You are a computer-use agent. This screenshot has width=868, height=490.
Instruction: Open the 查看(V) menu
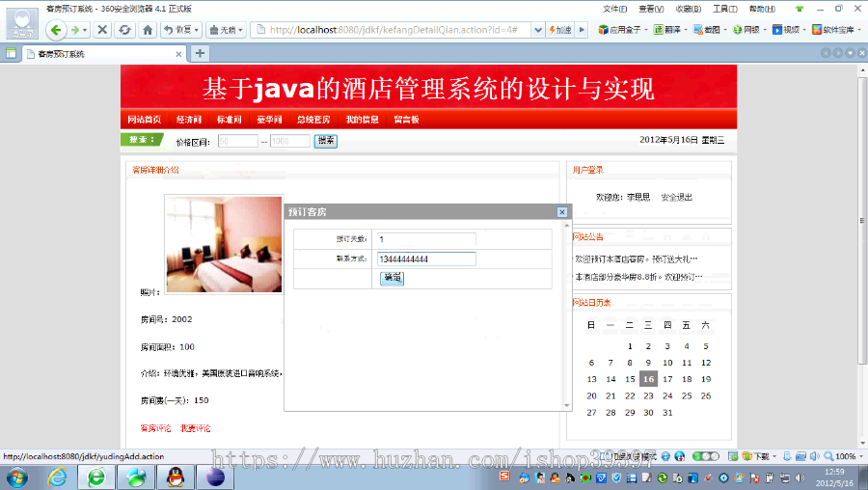[x=651, y=9]
